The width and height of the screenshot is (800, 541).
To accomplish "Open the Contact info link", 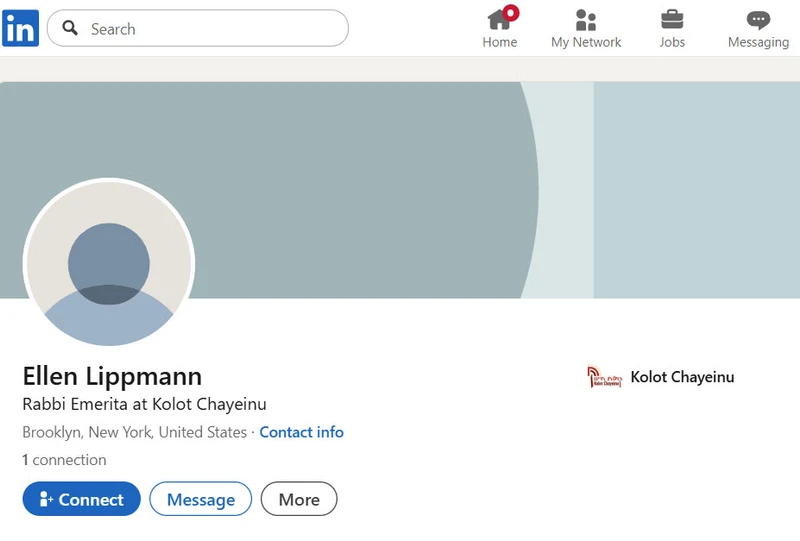I will click(302, 432).
